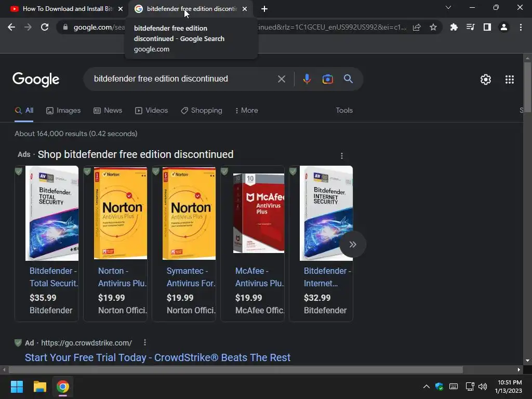Click the $32.99 price text
The height and width of the screenshot is (399, 532).
tap(317, 298)
